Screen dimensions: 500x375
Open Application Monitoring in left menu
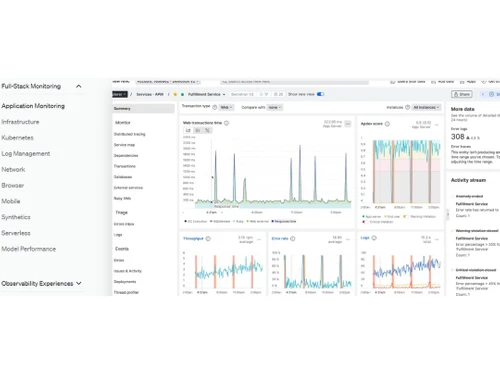point(33,106)
